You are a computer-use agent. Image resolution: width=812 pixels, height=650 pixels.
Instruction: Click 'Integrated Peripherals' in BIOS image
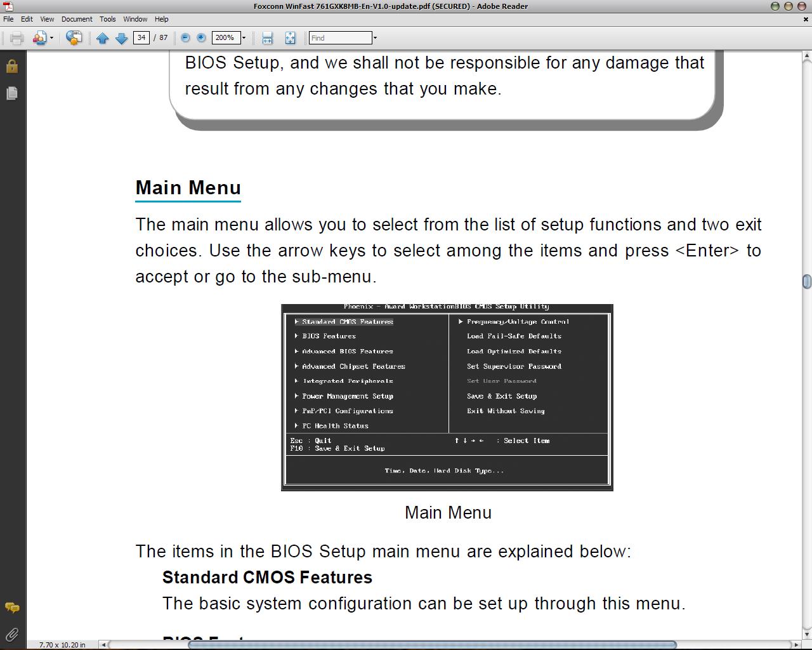click(x=348, y=381)
